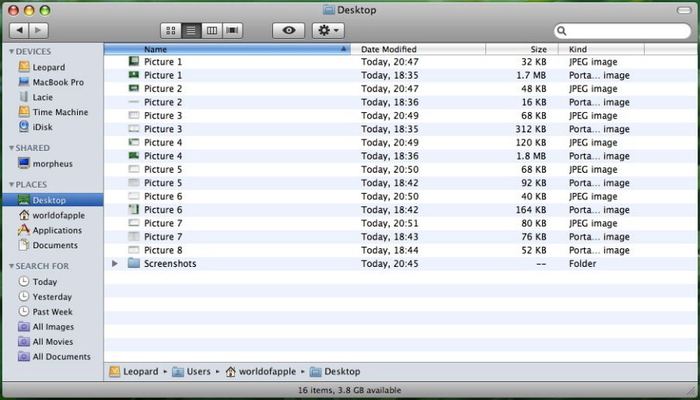
Task: Select Picture 6 sized 40 KB
Action: point(400,196)
